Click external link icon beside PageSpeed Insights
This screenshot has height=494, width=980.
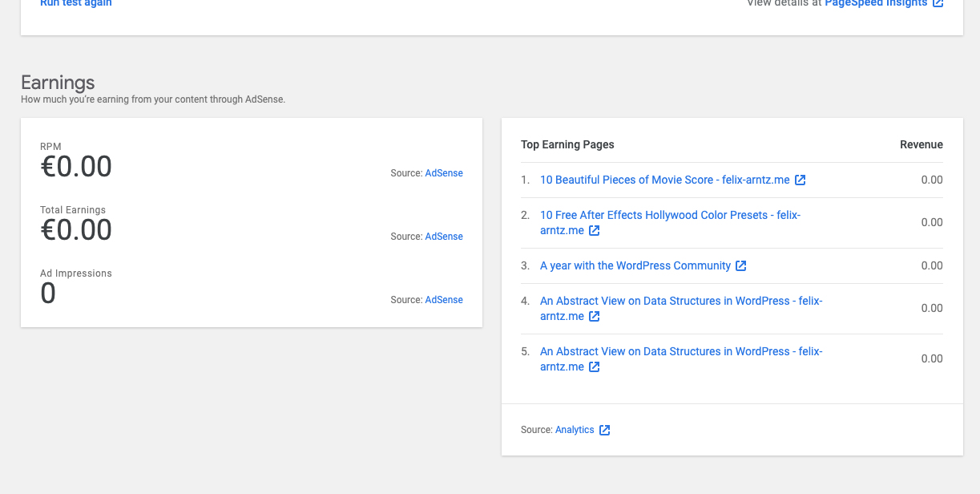click(x=938, y=3)
